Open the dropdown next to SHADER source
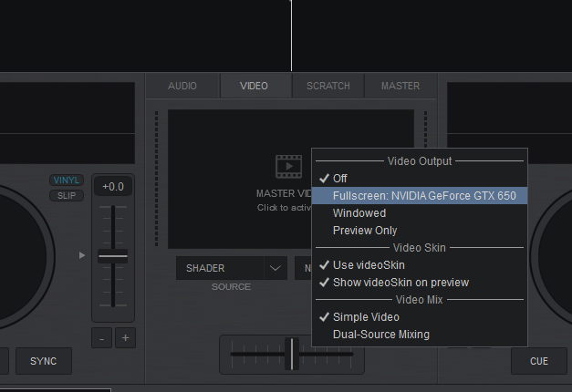Screen dimensions: 572x392 coord(303,269)
